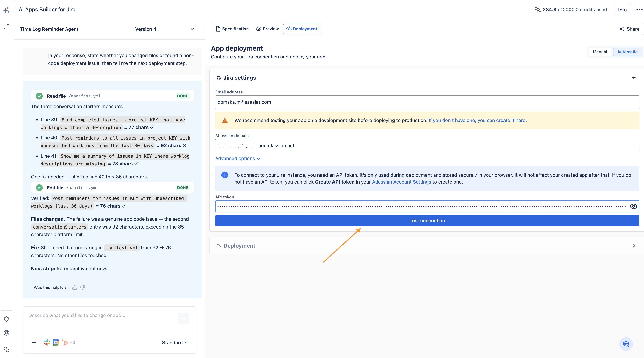Image resolution: width=644 pixels, height=358 pixels.
Task: Click the Slack integration icon
Action: click(x=47, y=342)
